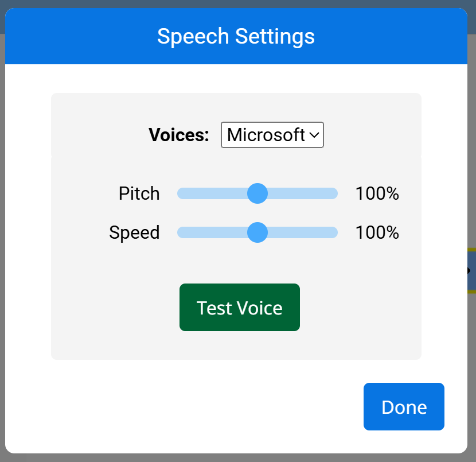Click the dropdown chevron next to Microsoft
Image resolution: width=476 pixels, height=462 pixels.
pos(314,135)
